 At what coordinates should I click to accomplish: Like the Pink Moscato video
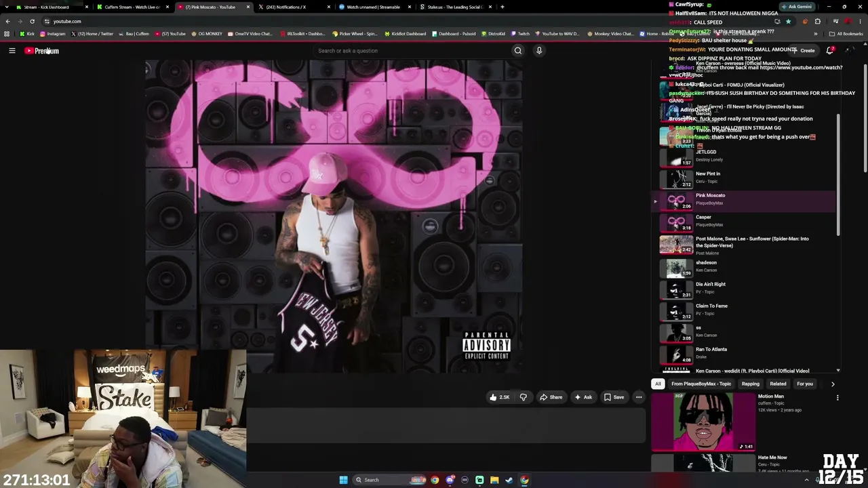[x=500, y=397]
